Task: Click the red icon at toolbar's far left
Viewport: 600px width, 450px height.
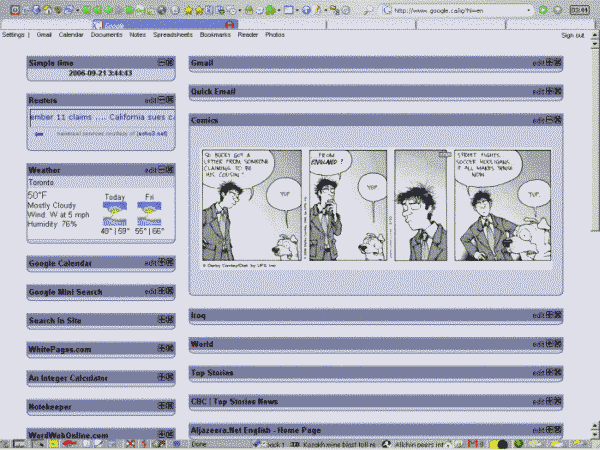Action: click(x=15, y=10)
